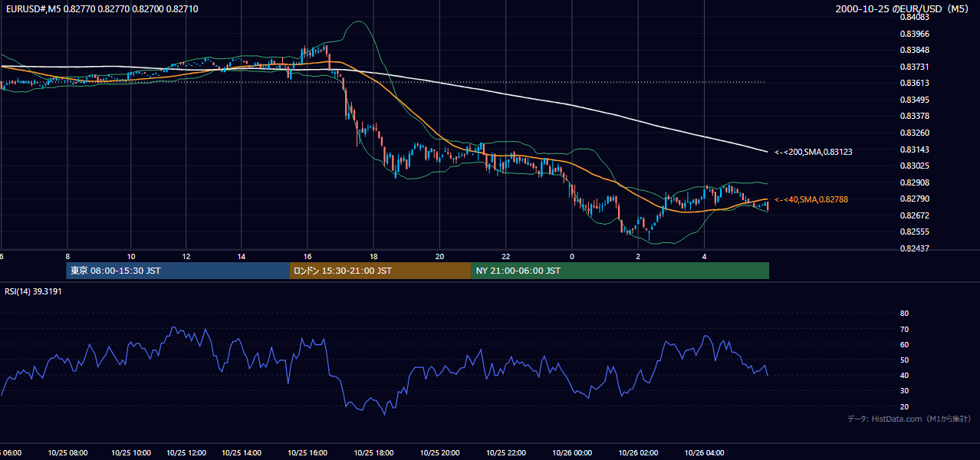Select the NY 21:00-06:00 JST session bar
Viewport: 980px width, 460px height.
point(620,271)
